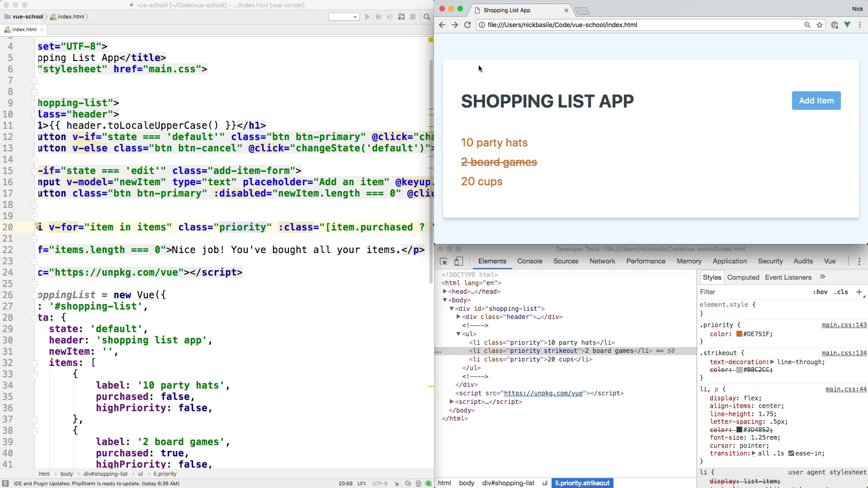Click the DevTools inspect element picker icon

pyautogui.click(x=443, y=261)
